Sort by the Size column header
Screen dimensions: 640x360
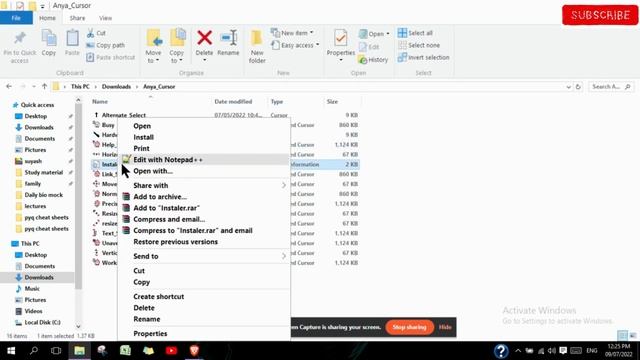point(332,102)
